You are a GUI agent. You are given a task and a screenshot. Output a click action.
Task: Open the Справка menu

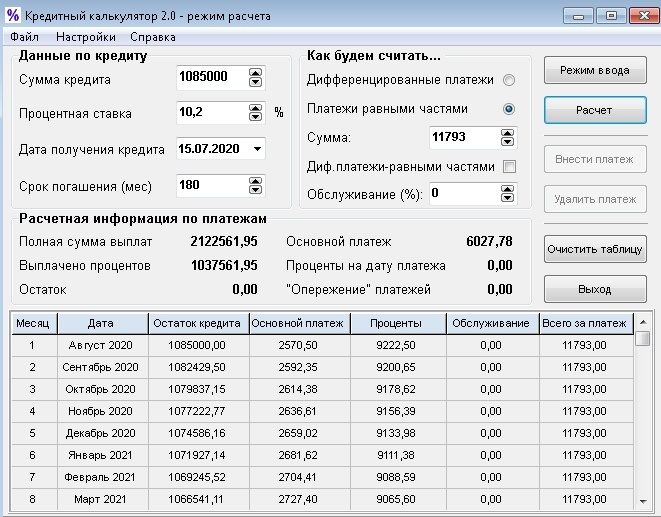[153, 37]
